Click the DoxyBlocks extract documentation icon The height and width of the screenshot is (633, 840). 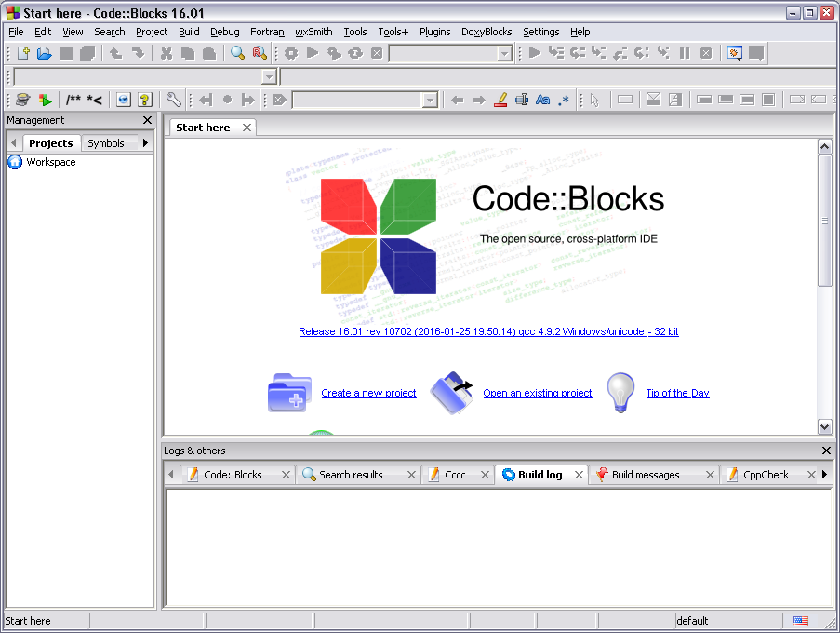click(45, 100)
